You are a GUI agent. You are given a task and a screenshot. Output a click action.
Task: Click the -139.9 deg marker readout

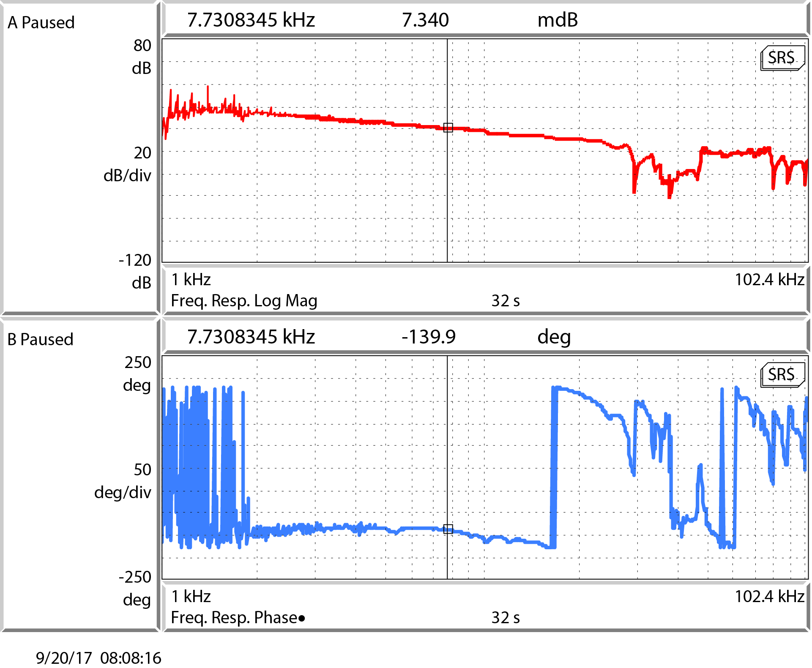[x=428, y=337]
